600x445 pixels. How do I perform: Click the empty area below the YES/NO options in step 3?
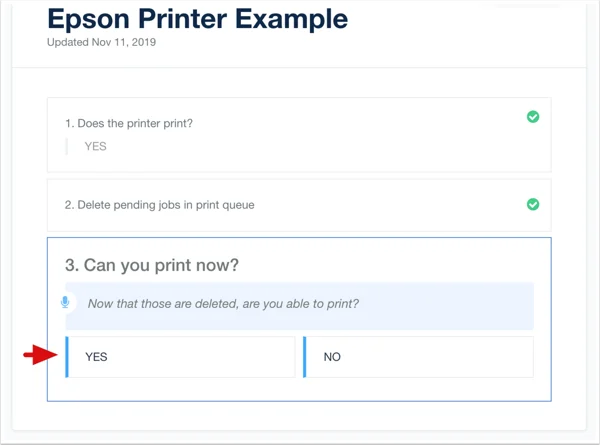coord(299,389)
